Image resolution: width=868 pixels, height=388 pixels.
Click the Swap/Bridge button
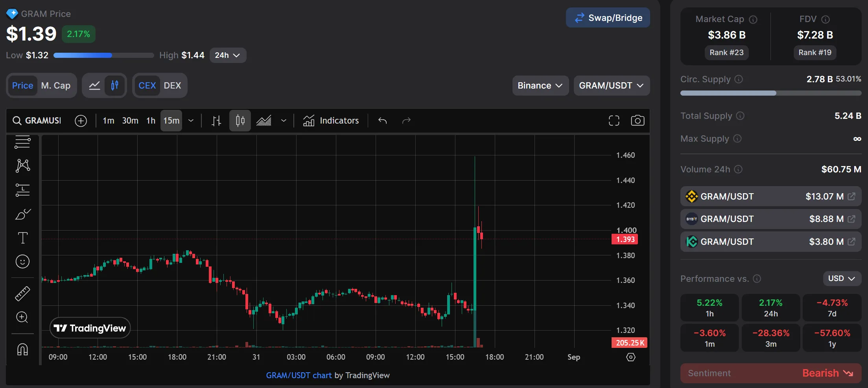coord(608,18)
